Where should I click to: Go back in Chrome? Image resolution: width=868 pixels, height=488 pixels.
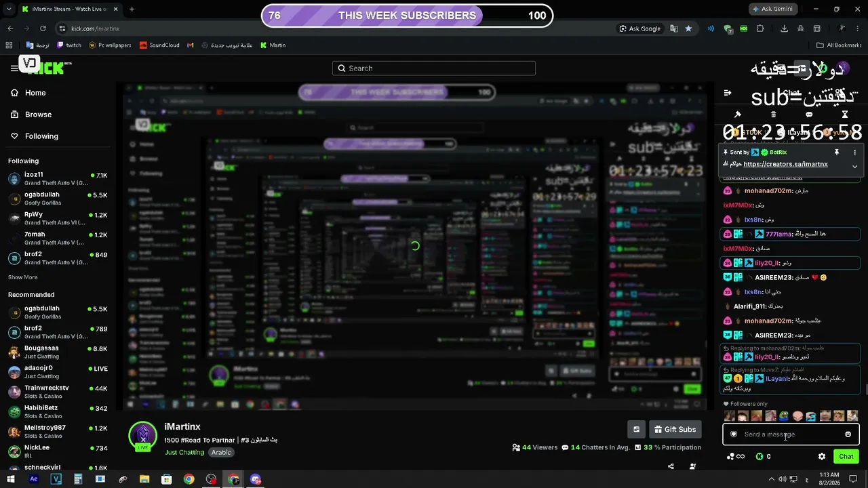(x=10, y=28)
